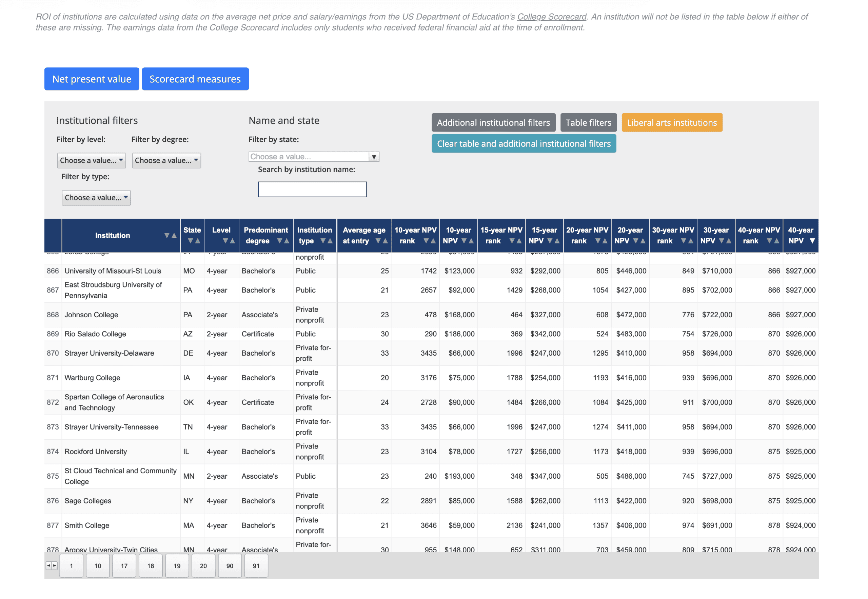The height and width of the screenshot is (599, 868).
Task: Go to next page using right arrow
Action: [55, 565]
